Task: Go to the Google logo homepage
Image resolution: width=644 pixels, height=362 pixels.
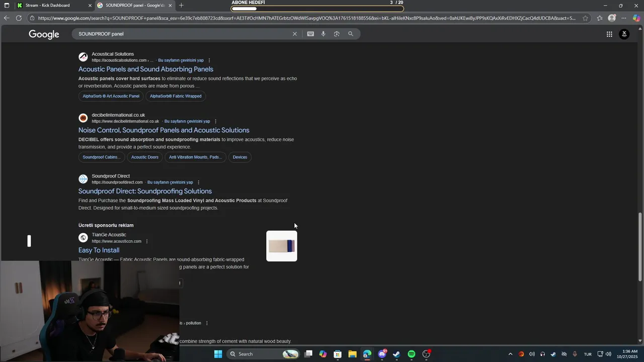Action: [x=44, y=34]
